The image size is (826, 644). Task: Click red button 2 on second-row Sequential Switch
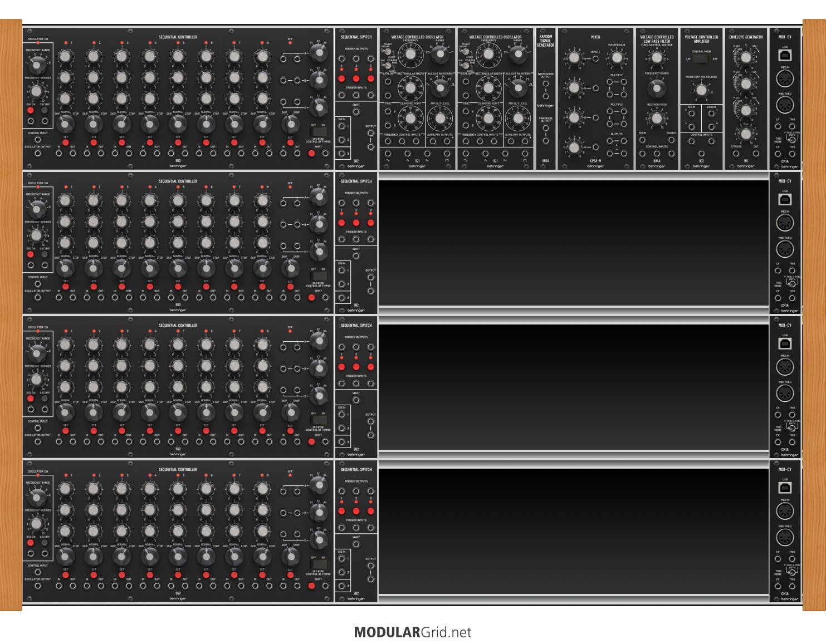(x=356, y=223)
